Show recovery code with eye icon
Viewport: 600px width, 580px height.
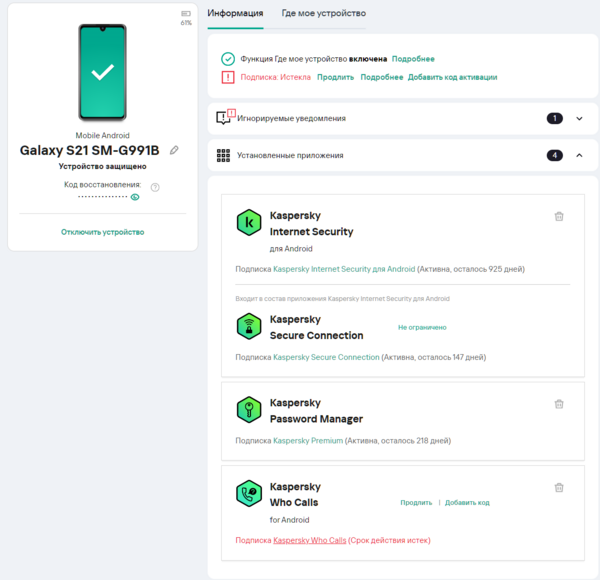point(135,197)
